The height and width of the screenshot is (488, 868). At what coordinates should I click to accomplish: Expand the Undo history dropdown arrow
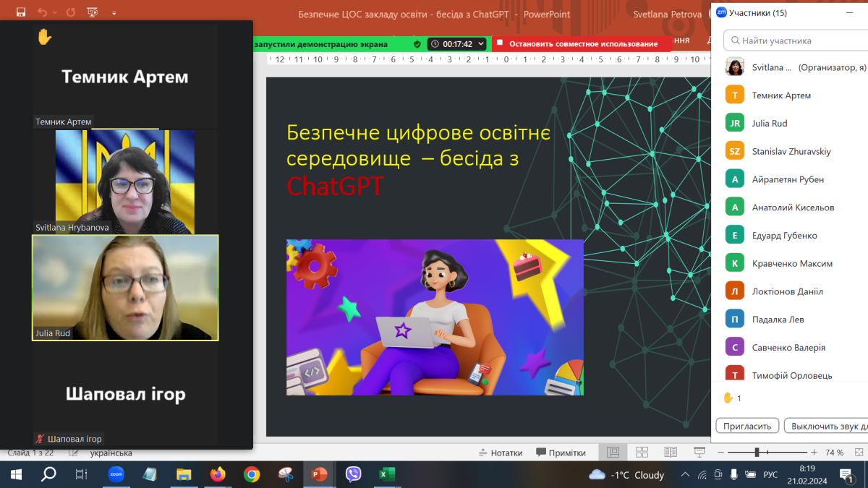[x=55, y=13]
